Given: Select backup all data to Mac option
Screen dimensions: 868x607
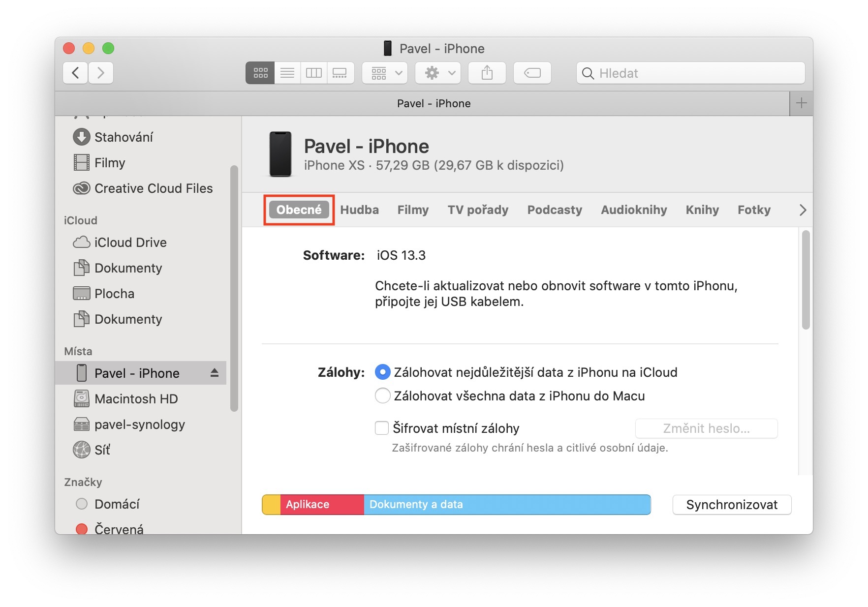Looking at the screenshot, I should (x=382, y=396).
